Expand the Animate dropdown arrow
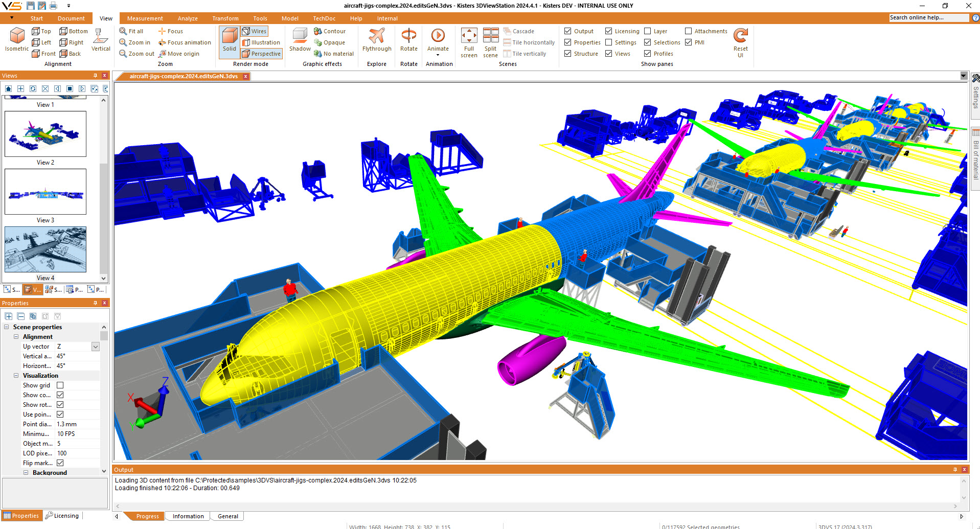 [x=438, y=55]
